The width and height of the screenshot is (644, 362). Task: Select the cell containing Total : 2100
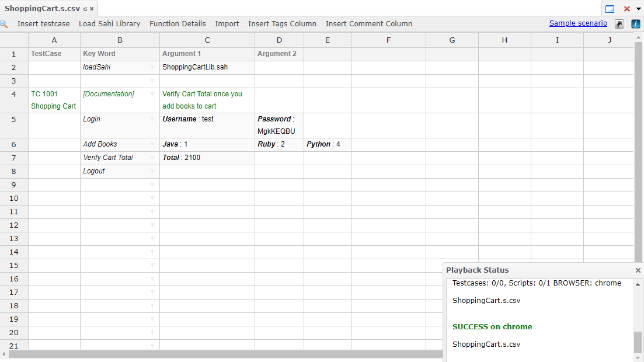coord(207,158)
